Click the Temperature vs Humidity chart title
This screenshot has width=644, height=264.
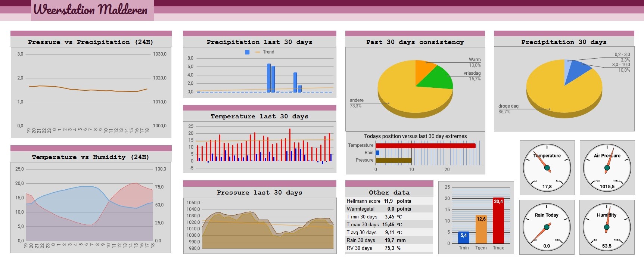[x=90, y=157]
